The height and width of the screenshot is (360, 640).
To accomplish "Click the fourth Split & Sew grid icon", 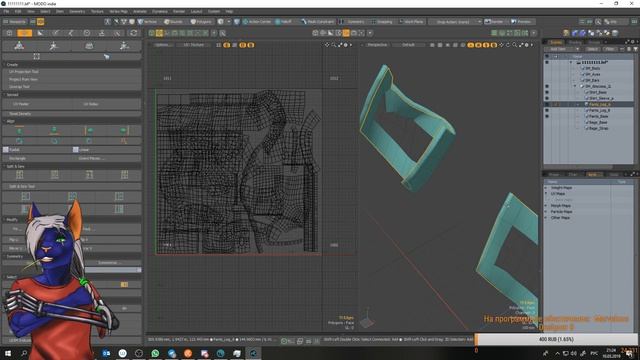I will [124, 175].
